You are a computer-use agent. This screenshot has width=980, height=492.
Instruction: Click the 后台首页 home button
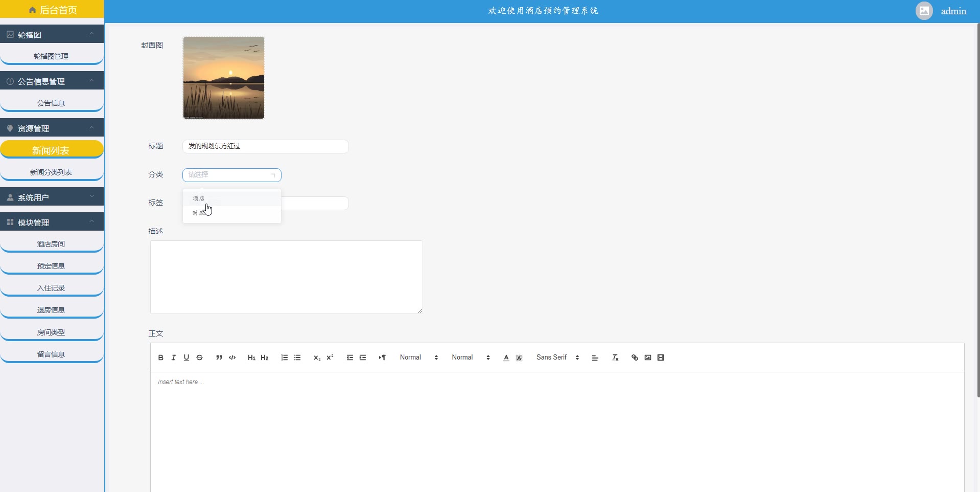[x=52, y=9]
